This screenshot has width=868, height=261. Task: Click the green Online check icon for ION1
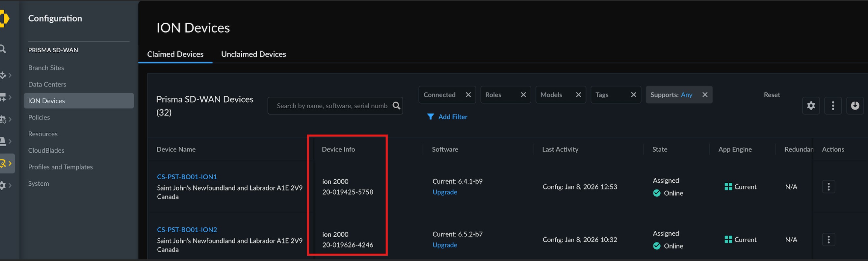pyautogui.click(x=656, y=193)
